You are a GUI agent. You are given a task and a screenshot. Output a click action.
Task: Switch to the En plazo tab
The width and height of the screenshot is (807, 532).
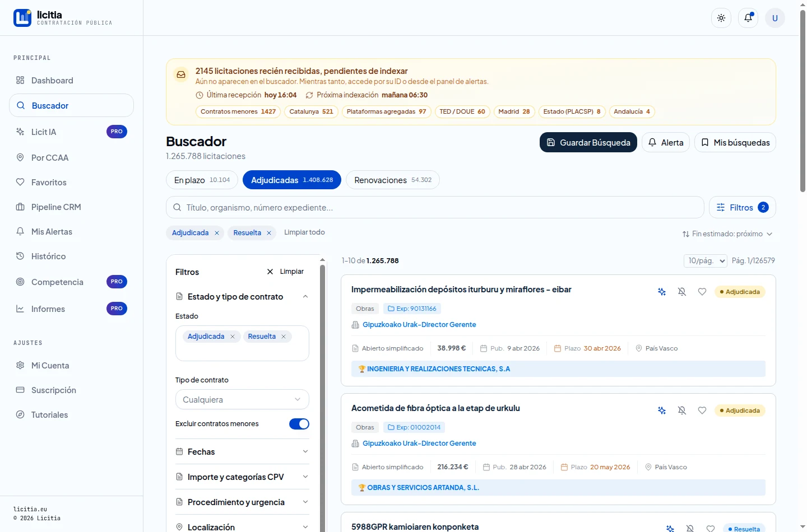202,180
